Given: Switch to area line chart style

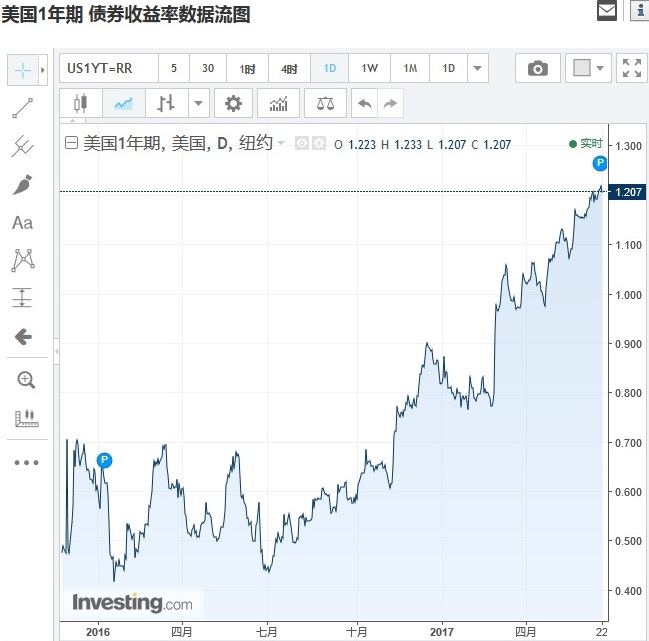Looking at the screenshot, I should click(123, 103).
